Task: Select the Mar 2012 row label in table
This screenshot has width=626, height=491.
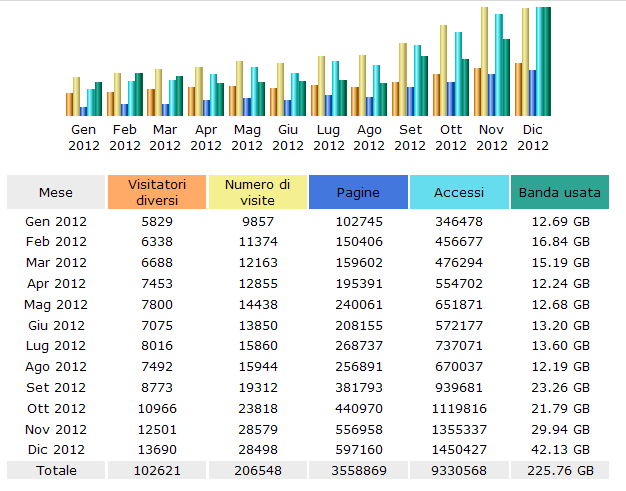Action: pos(56,263)
